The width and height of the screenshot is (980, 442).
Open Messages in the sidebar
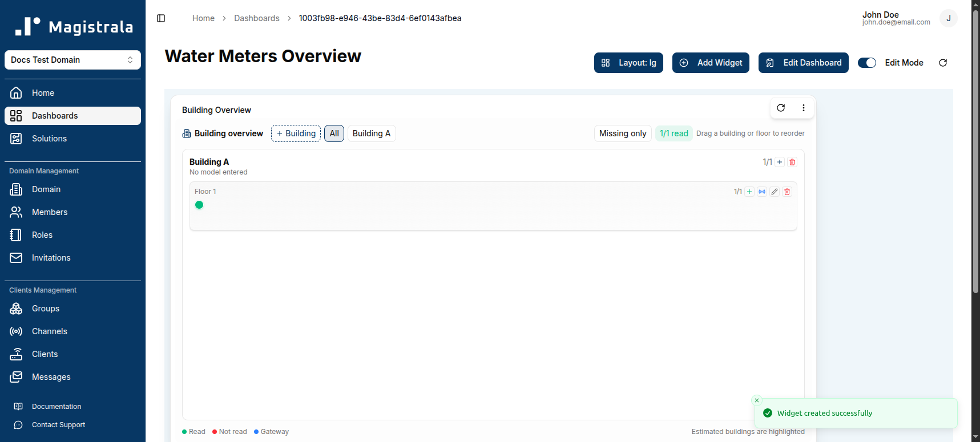(72, 377)
